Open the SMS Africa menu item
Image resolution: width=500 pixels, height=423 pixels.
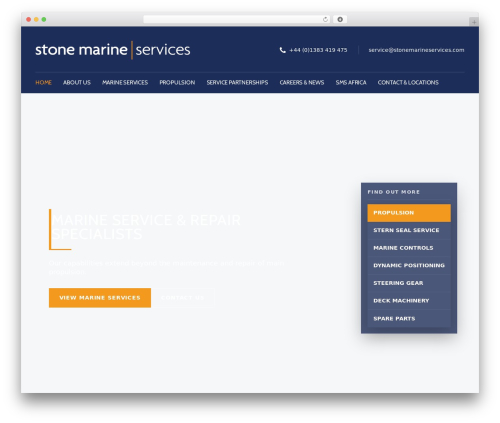coord(351,82)
